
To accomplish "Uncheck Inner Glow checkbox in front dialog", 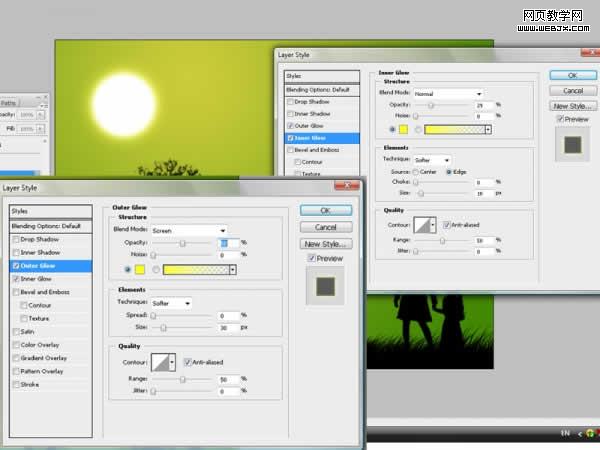I will tap(16, 279).
